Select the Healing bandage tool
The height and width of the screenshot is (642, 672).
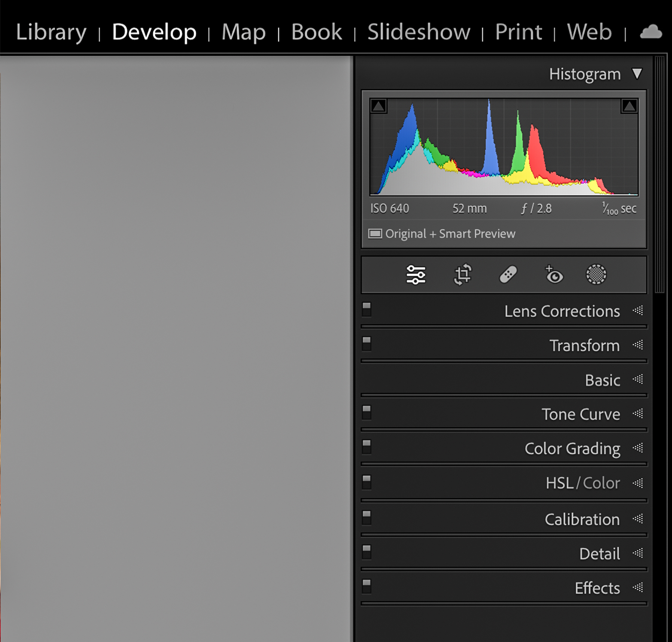(508, 275)
